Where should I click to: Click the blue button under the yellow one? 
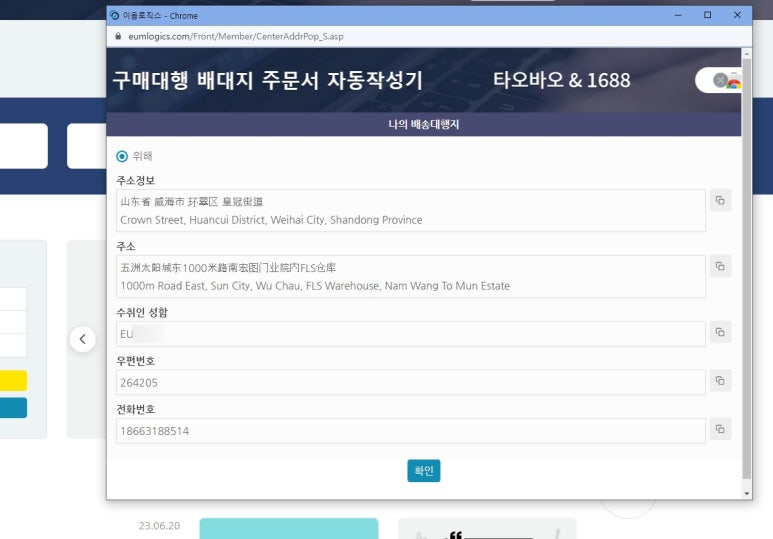click(x=13, y=408)
